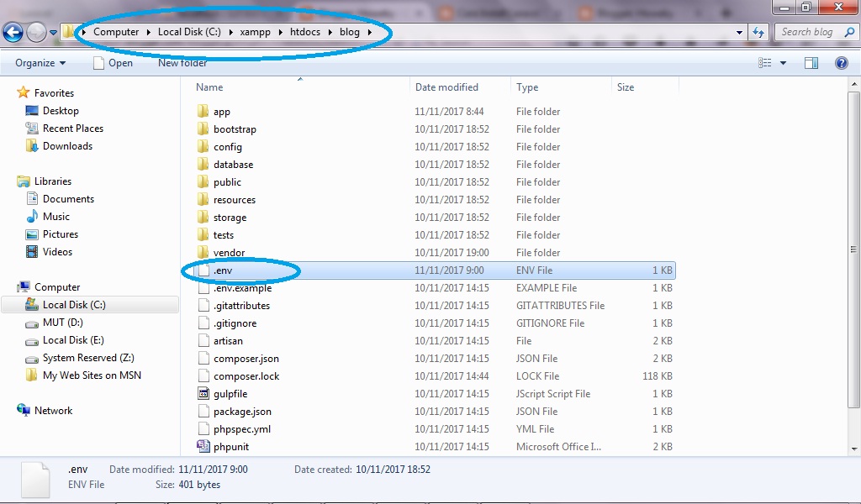This screenshot has width=861, height=504.
Task: Open the Downloads favorite
Action: [x=67, y=145]
